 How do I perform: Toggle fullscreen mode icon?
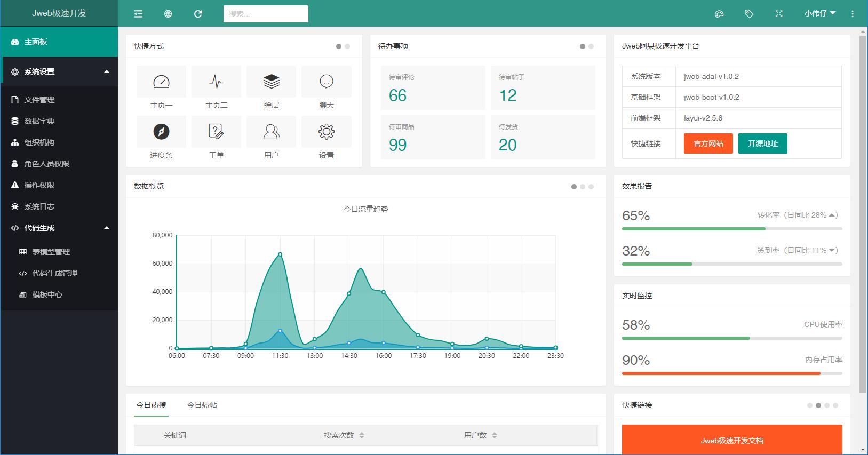pyautogui.click(x=779, y=14)
